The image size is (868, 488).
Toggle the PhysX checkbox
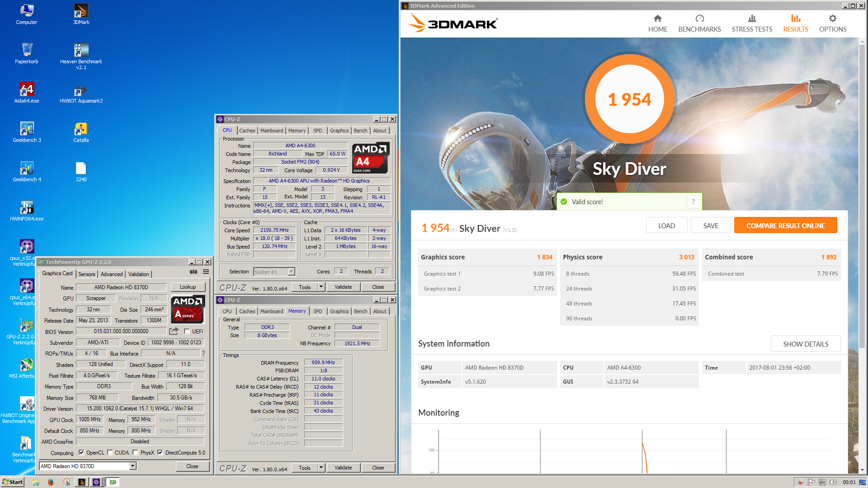(x=135, y=452)
